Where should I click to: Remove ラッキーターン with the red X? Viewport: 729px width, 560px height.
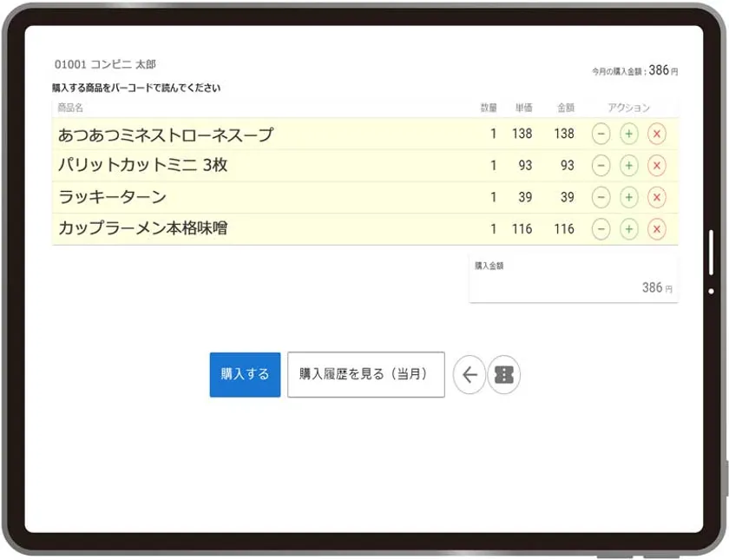[x=657, y=197]
